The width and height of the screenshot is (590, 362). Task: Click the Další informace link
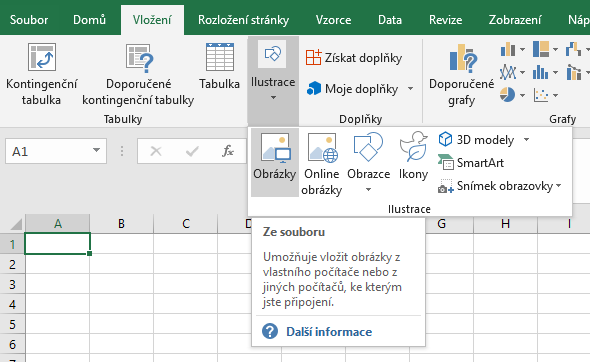(x=329, y=332)
